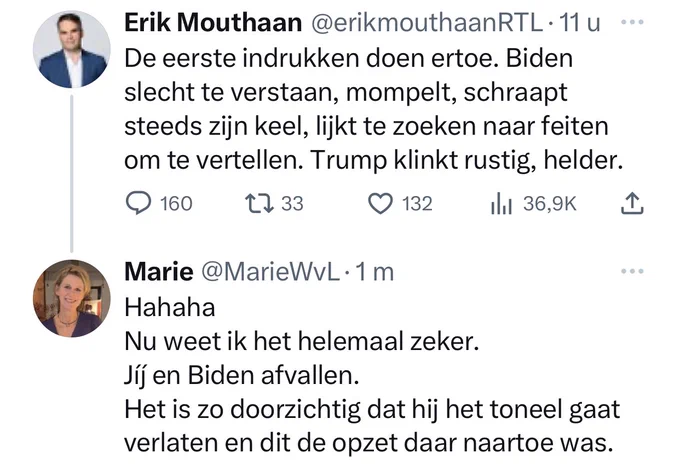
Task: Visit the @erikmouthaanRTL handle
Action: pos(427,23)
